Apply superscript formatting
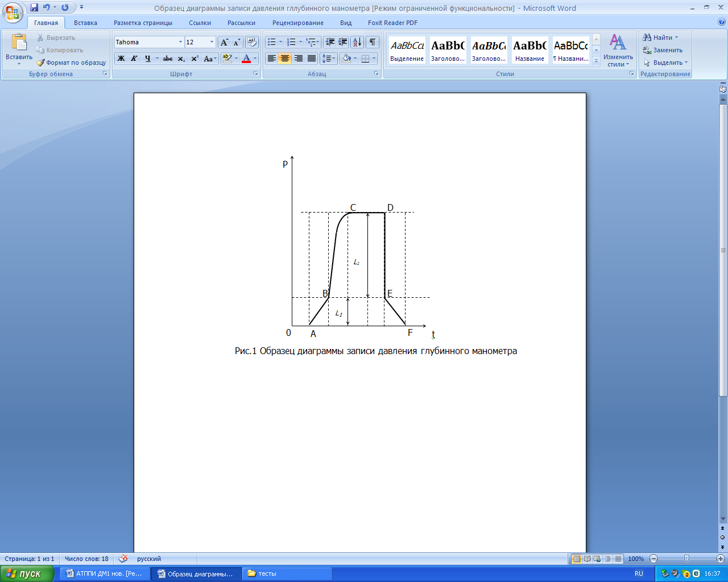728x582 pixels. tap(195, 58)
